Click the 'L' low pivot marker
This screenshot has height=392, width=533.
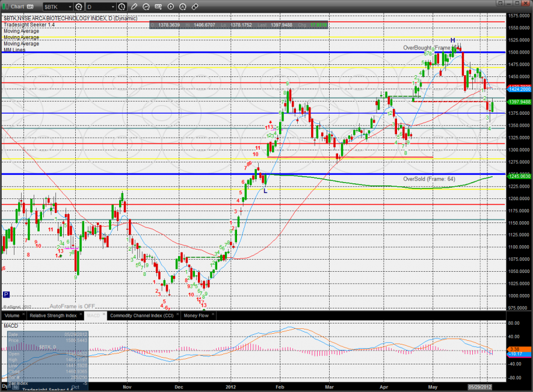tap(265, 191)
